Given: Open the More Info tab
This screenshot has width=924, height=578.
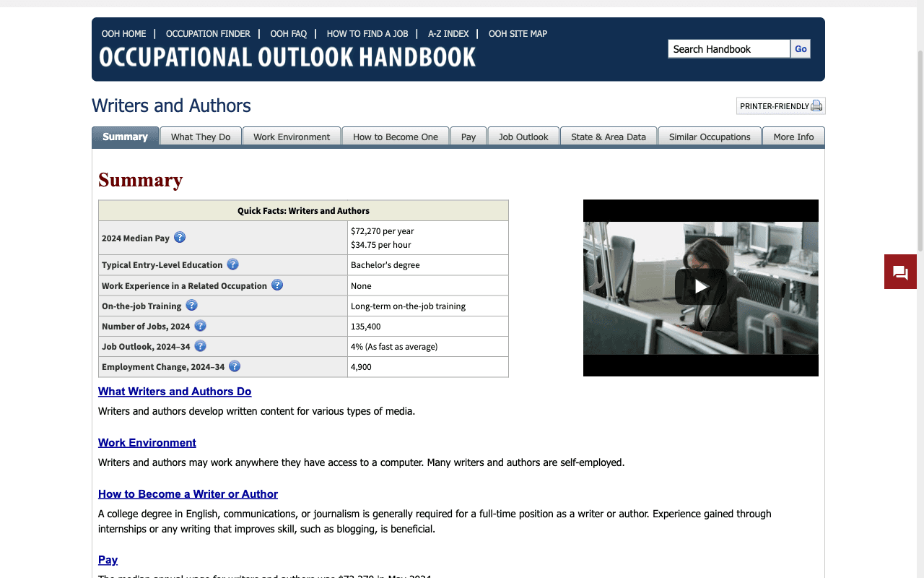Looking at the screenshot, I should (793, 137).
